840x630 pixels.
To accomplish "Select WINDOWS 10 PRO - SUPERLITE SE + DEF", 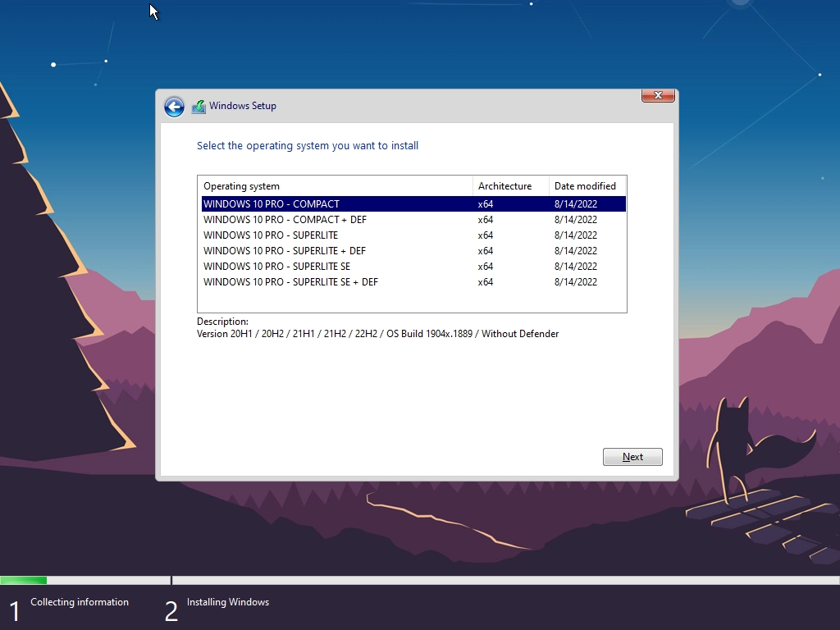I will click(x=413, y=282).
